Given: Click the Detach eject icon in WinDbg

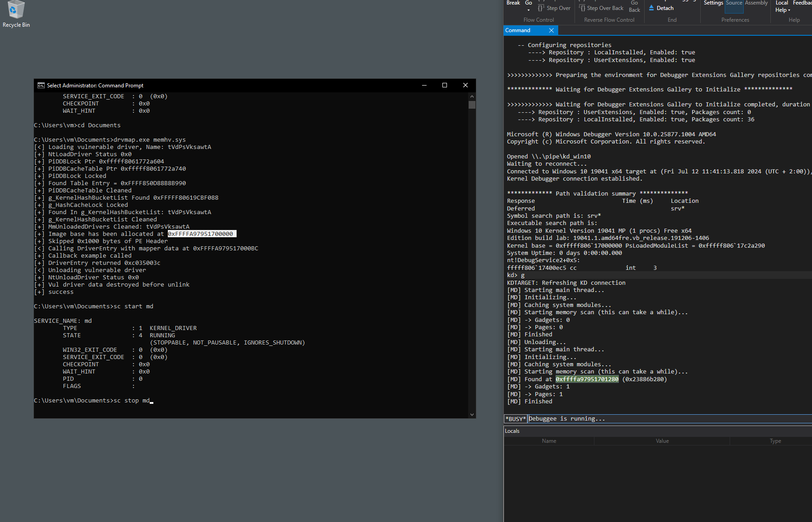Looking at the screenshot, I should click(651, 8).
